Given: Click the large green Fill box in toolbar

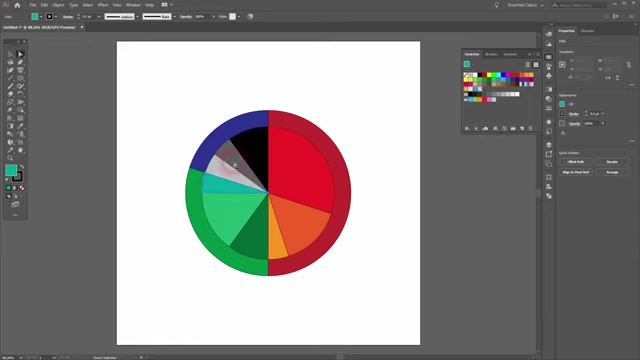Looking at the screenshot, I should (x=11, y=170).
